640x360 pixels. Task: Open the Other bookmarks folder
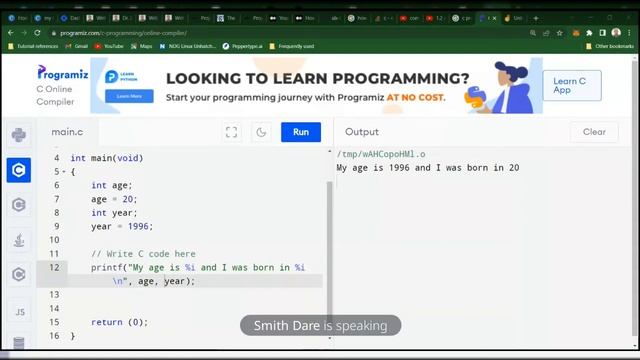(610, 46)
